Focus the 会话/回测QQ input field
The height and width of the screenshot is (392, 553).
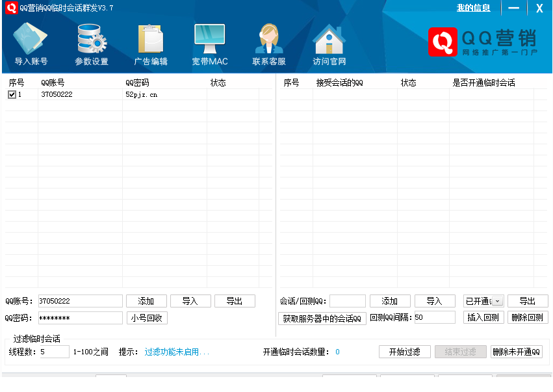coord(348,301)
